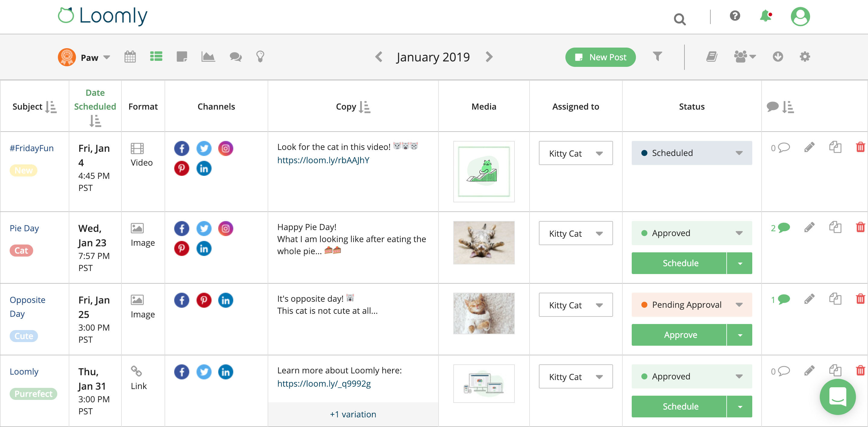This screenshot has height=427, width=868.
Task: Select the list view icon
Action: tap(156, 57)
